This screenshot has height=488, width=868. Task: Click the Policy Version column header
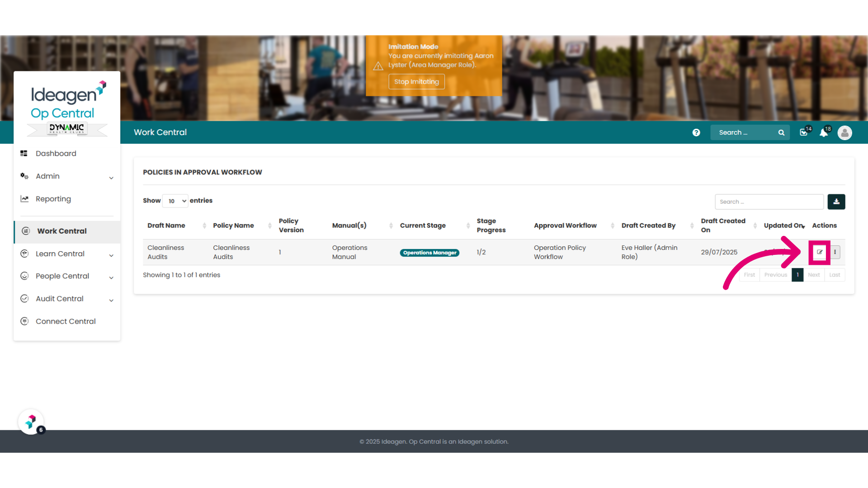(291, 225)
